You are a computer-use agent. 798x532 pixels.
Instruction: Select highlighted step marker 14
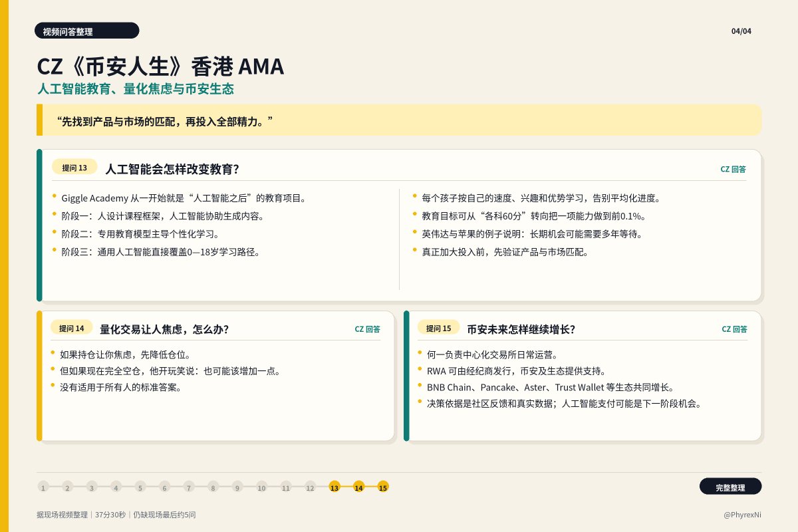(x=358, y=487)
